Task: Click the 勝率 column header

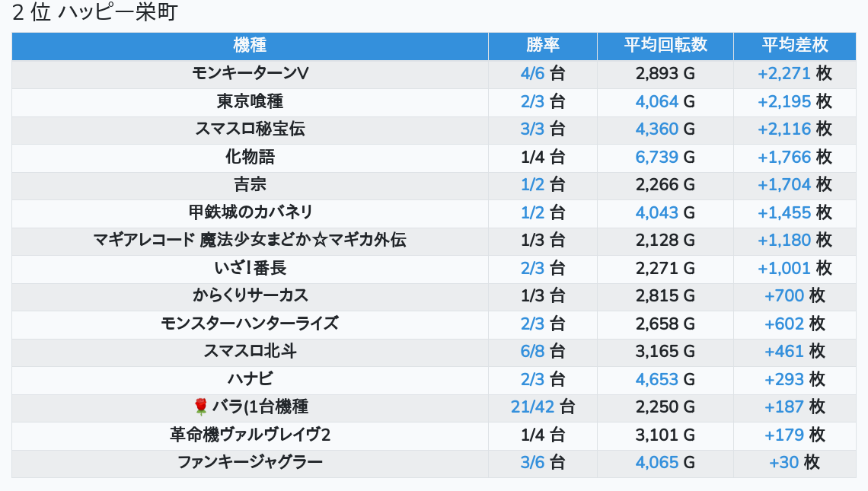Action: (x=542, y=46)
